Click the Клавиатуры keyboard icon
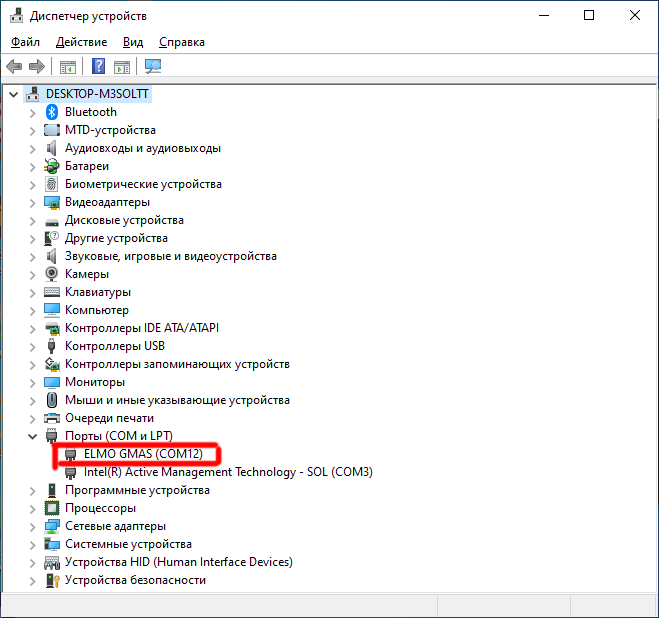This screenshot has height=618, width=659. click(52, 292)
